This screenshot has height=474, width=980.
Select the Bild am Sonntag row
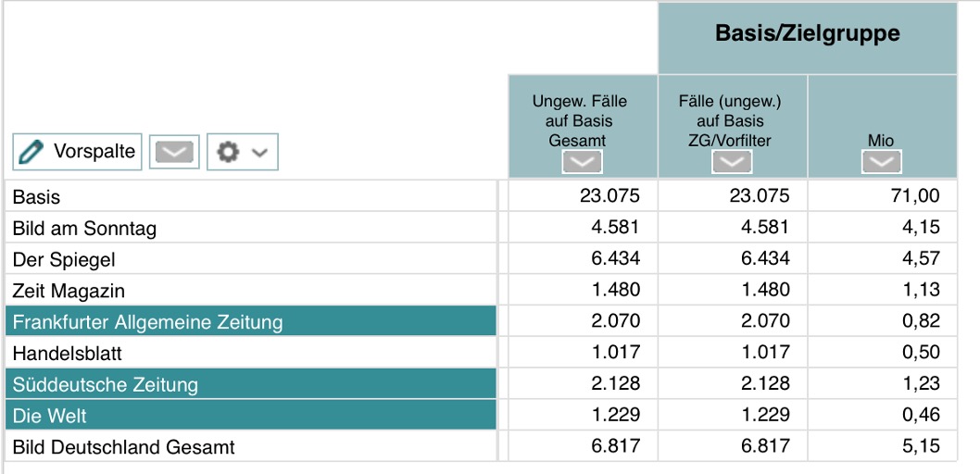click(84, 229)
